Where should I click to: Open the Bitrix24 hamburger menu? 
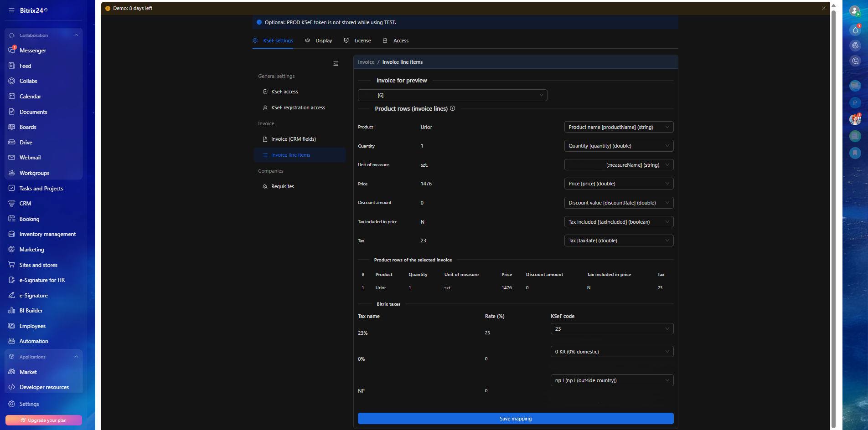pyautogui.click(x=11, y=10)
